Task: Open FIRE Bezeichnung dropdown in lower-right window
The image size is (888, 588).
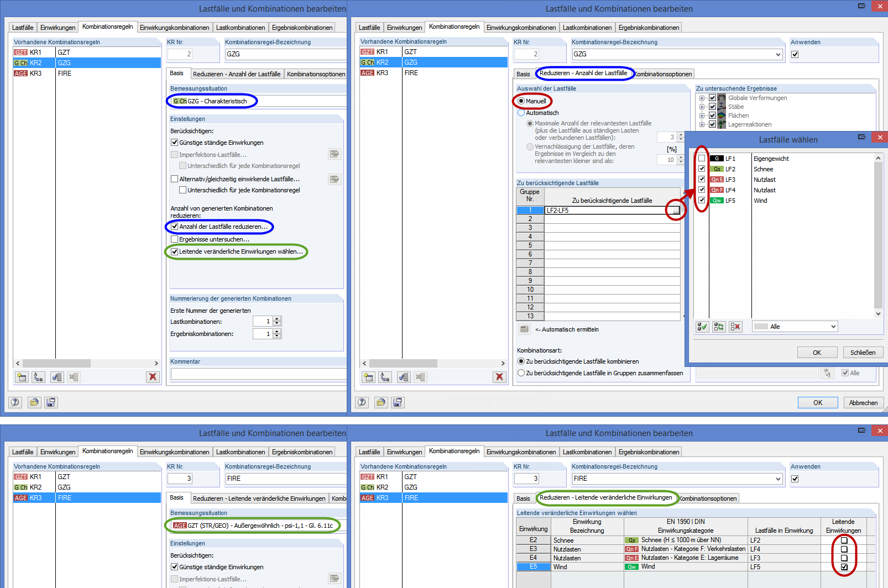Action: (778, 479)
